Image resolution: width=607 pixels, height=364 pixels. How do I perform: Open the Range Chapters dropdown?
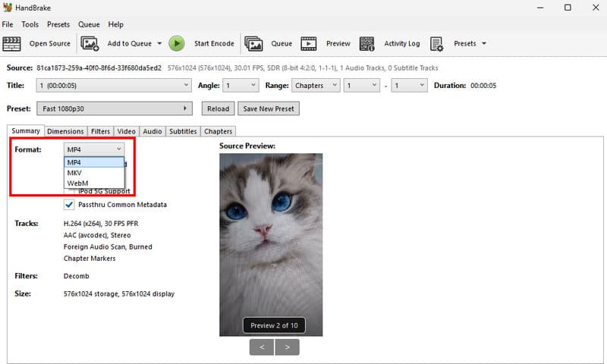click(x=316, y=86)
